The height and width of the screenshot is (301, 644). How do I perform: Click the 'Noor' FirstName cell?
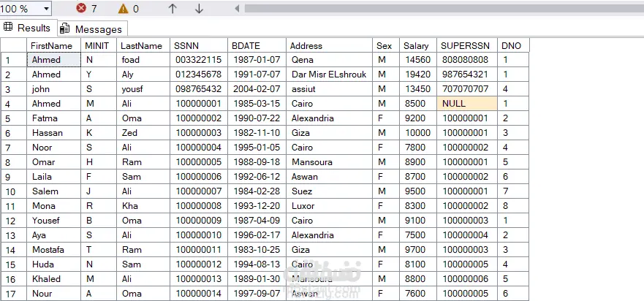(54, 148)
